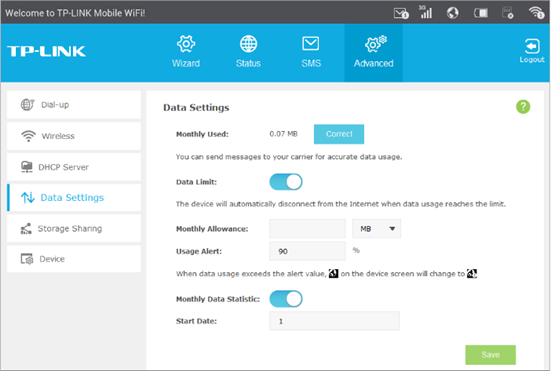Click the DHCP Server computer icon
This screenshot has height=371, width=554.
(x=26, y=166)
